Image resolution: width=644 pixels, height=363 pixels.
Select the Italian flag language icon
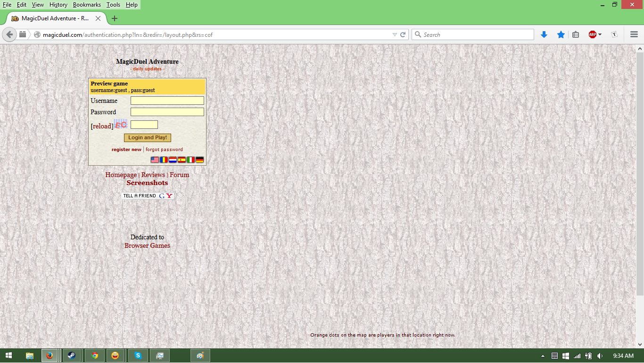190,160
